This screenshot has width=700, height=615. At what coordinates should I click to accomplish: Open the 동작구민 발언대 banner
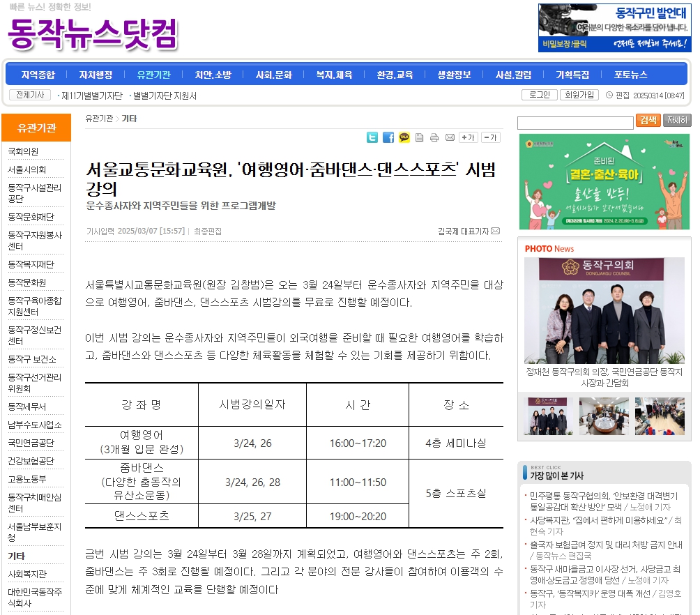614,28
